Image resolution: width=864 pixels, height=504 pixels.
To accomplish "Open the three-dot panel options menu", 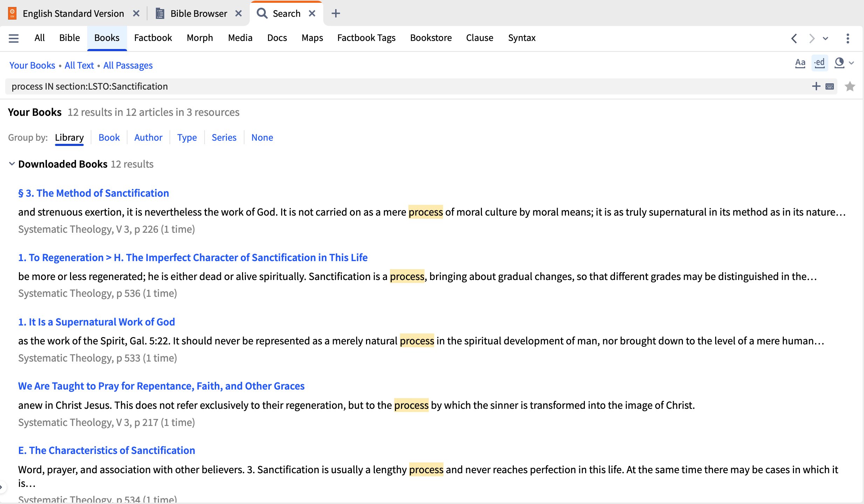I will (x=848, y=38).
